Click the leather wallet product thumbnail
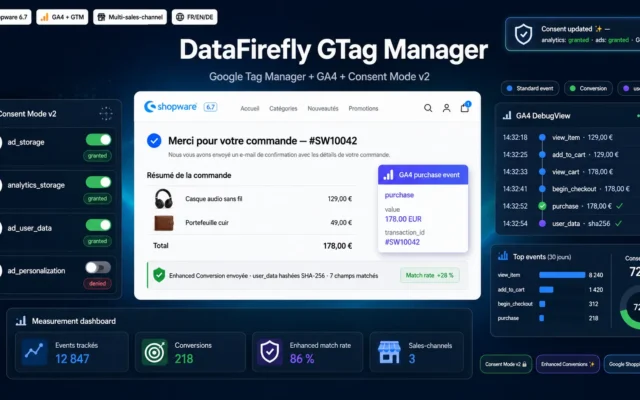This screenshot has height=400, width=640. 164,223
